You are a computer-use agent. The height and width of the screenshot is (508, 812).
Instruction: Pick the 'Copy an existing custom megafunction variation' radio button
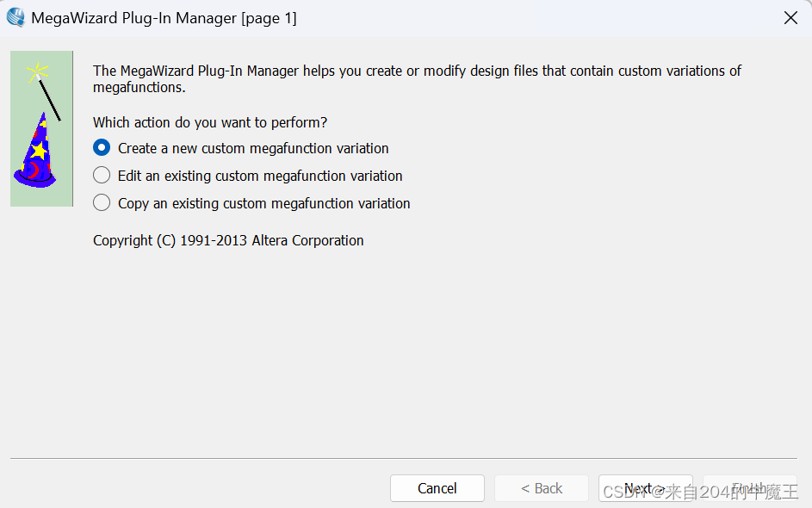point(102,203)
